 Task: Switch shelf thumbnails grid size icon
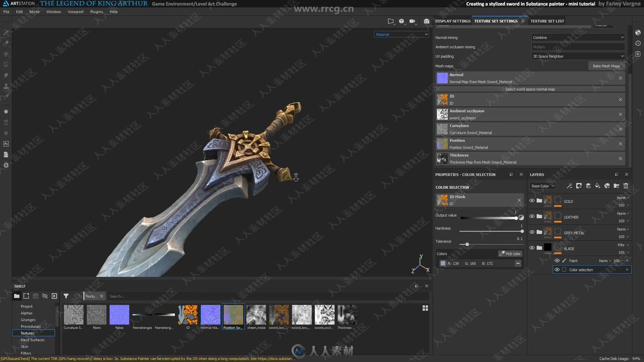click(x=425, y=308)
